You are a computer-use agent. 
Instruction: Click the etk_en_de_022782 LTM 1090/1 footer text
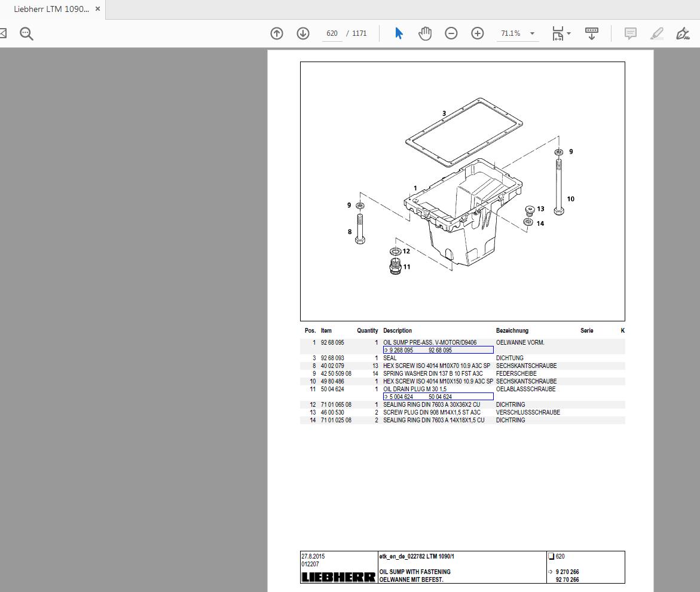[417, 556]
